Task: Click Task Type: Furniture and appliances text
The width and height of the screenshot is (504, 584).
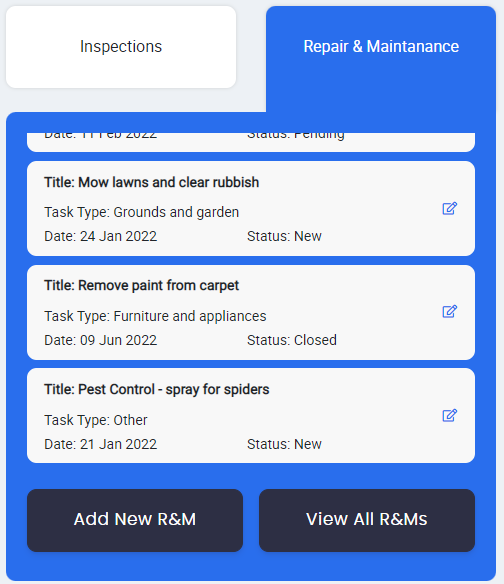Action: coord(155,316)
